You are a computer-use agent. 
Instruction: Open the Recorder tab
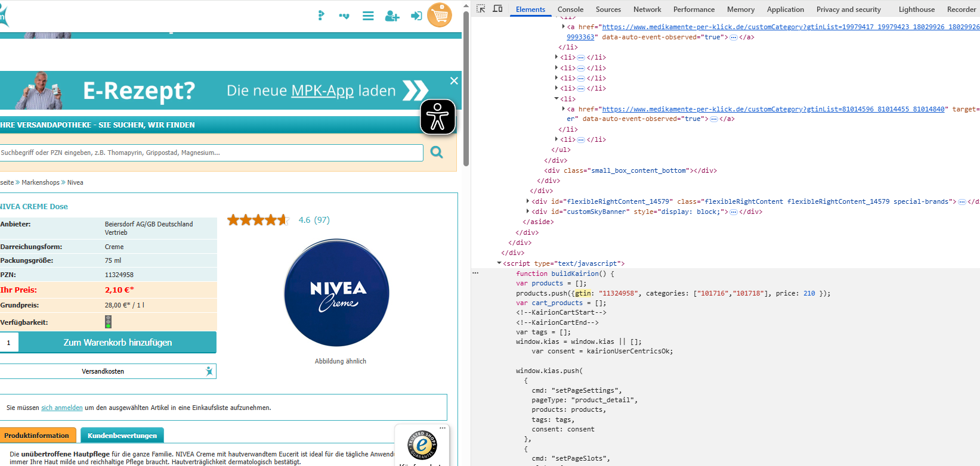coord(962,10)
